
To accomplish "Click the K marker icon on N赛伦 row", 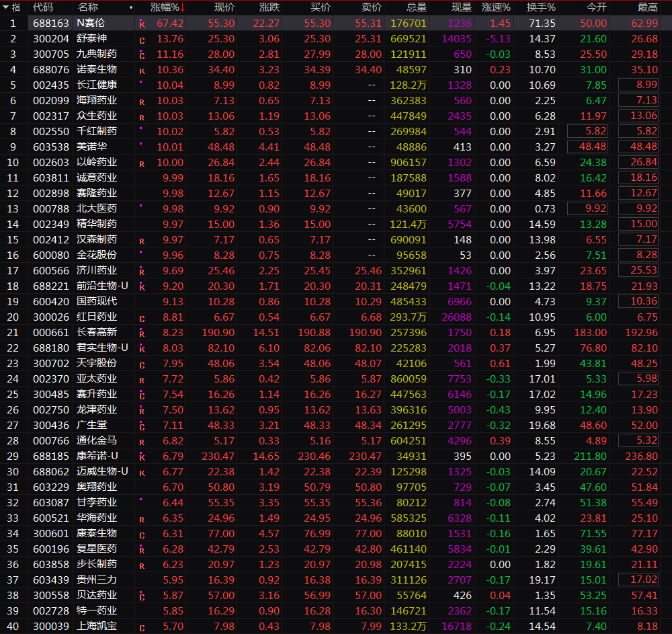I will click(x=142, y=24).
